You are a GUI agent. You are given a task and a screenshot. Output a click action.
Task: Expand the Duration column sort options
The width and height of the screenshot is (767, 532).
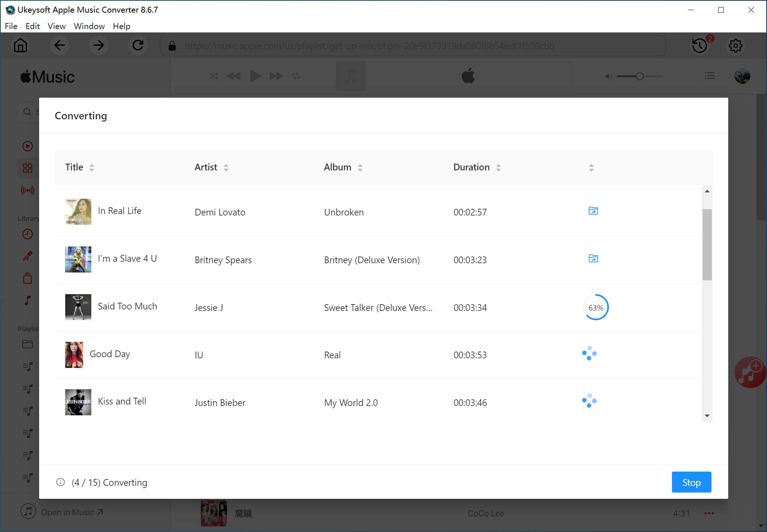tap(498, 168)
